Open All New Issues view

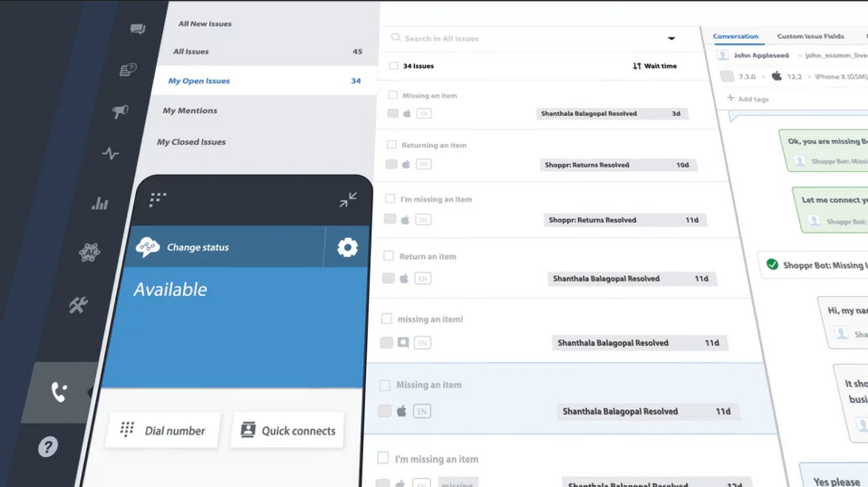point(205,24)
